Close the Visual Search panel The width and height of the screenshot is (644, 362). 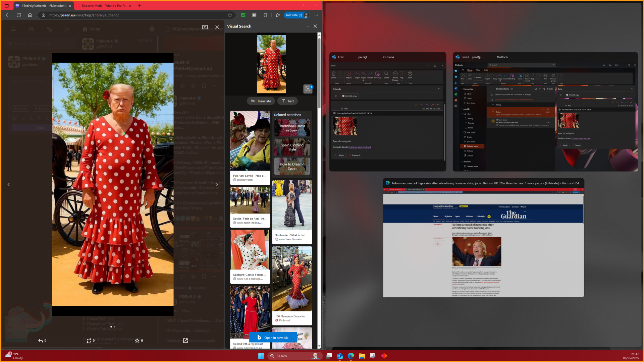(315, 26)
